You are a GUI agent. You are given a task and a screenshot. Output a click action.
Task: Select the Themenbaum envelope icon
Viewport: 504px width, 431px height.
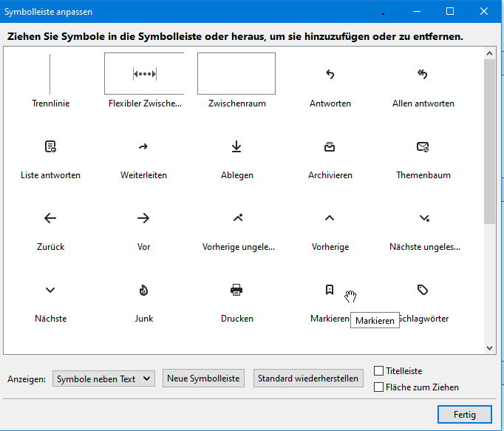[423, 146]
